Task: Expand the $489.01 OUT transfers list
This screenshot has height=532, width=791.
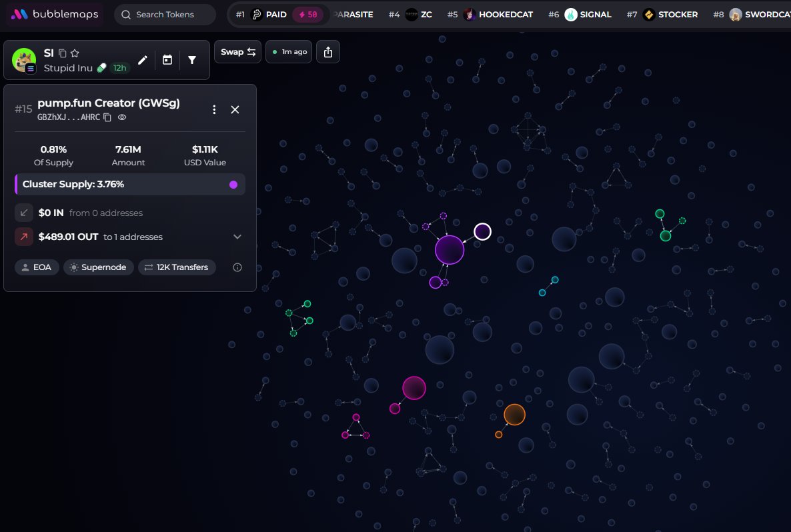Action: point(237,237)
